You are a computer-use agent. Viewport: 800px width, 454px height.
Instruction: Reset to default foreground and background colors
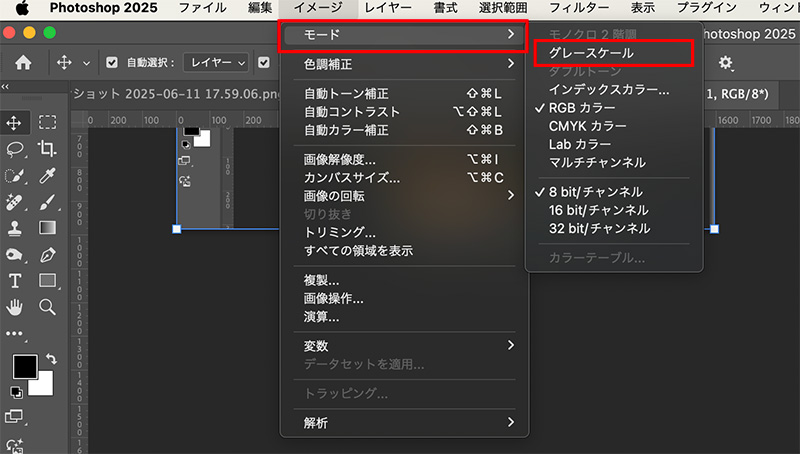point(16,392)
